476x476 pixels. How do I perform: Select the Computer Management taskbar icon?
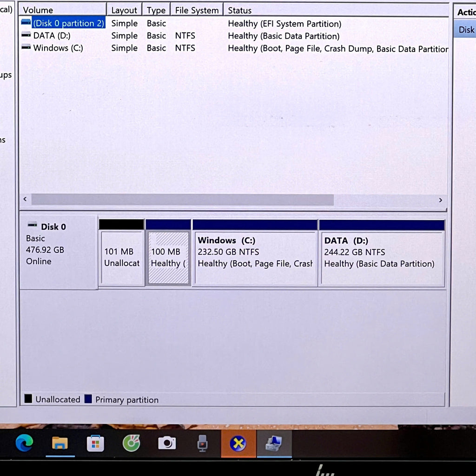pyautogui.click(x=274, y=443)
